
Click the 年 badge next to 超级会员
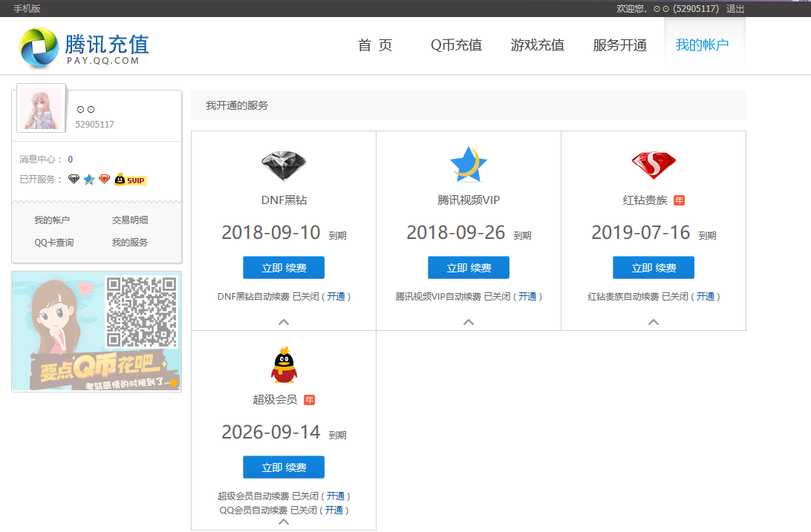[x=309, y=400]
